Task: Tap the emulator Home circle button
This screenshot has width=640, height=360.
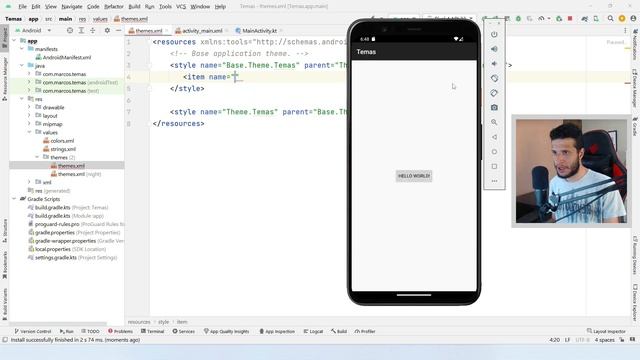Action: point(494,152)
